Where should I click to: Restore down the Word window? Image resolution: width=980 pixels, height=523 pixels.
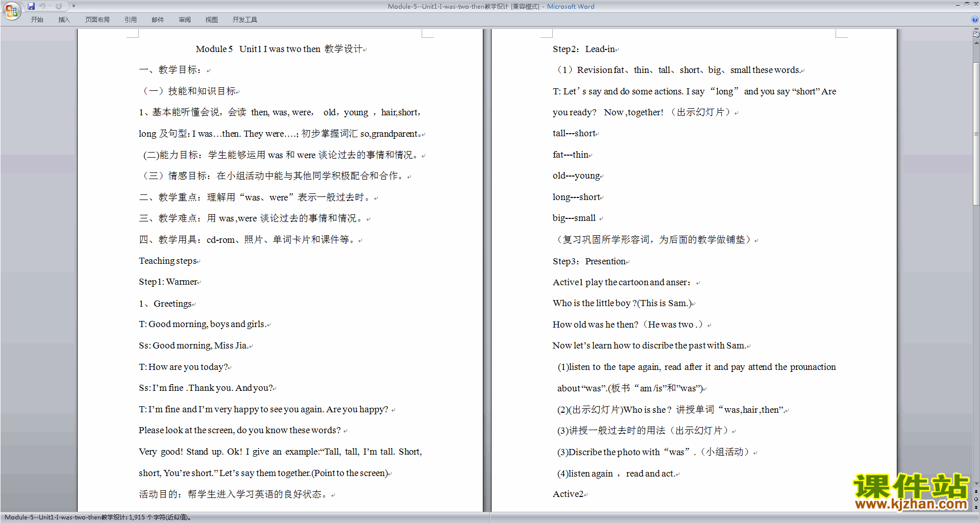coord(966,4)
